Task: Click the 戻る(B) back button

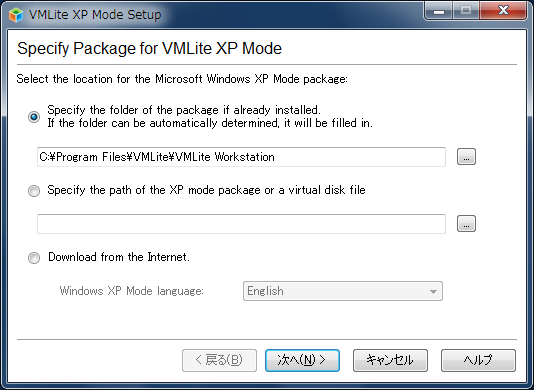Action: 219,360
